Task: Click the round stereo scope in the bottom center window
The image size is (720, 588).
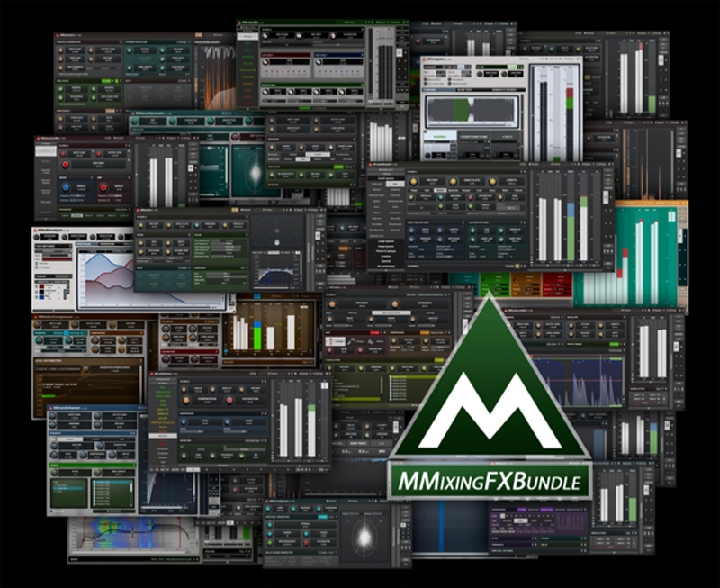Action: click(x=365, y=536)
